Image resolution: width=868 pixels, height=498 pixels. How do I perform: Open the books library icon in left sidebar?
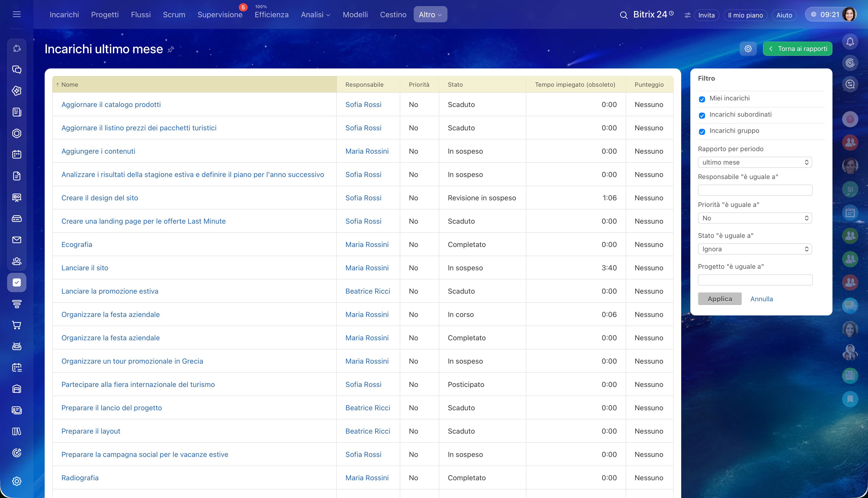pyautogui.click(x=17, y=432)
